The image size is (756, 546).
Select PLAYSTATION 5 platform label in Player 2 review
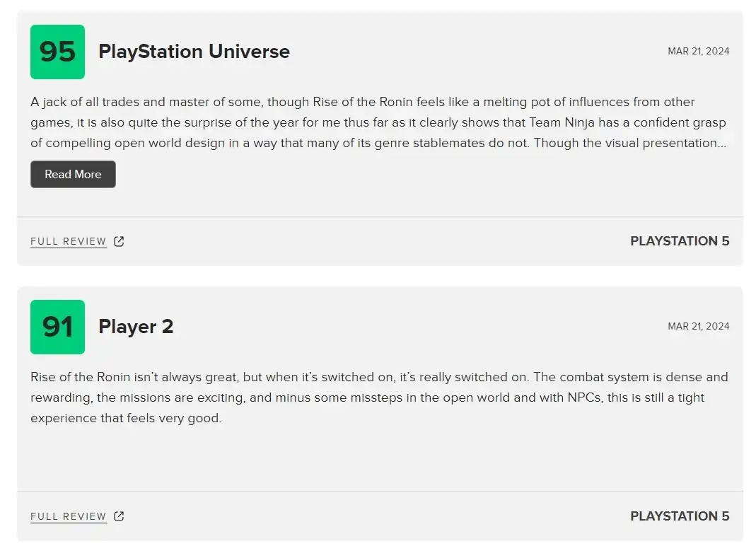click(679, 516)
